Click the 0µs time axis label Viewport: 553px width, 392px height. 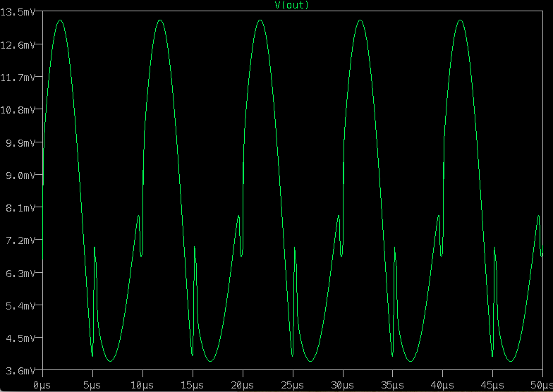tap(42, 385)
